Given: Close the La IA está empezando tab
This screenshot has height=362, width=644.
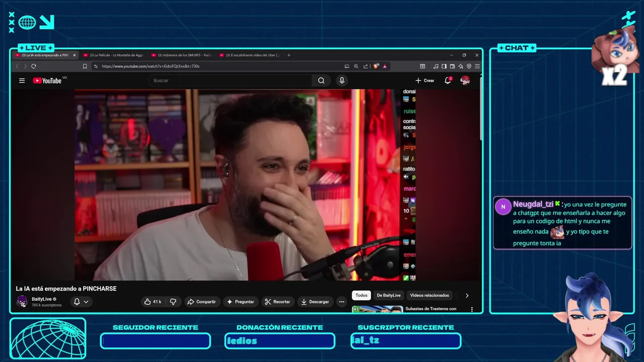Looking at the screenshot, I should click(74, 55).
